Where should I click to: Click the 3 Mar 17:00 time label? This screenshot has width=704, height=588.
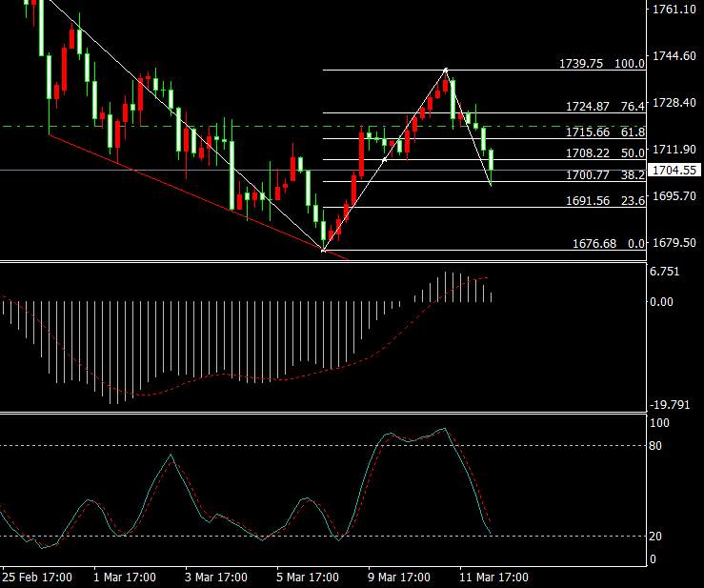coord(216,577)
